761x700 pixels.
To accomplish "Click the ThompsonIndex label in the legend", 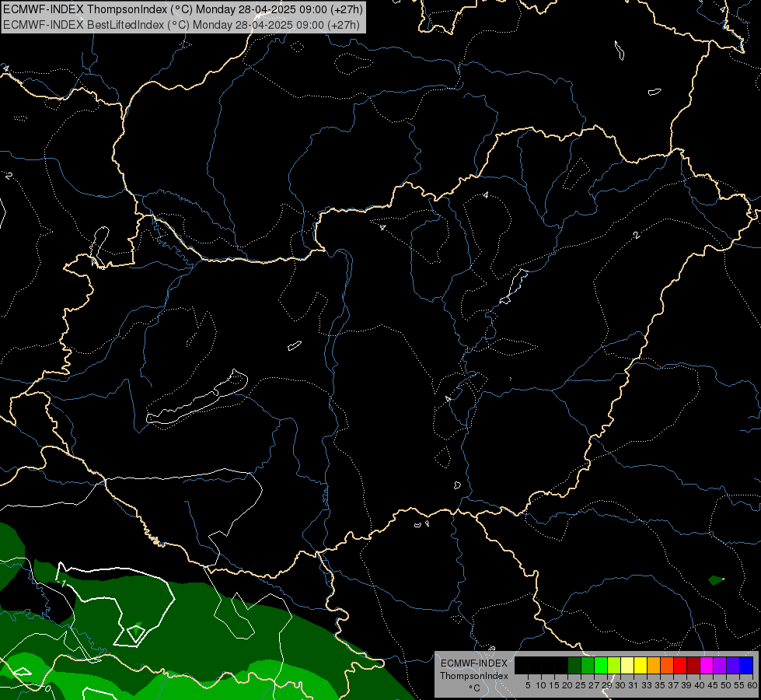I will (x=474, y=676).
